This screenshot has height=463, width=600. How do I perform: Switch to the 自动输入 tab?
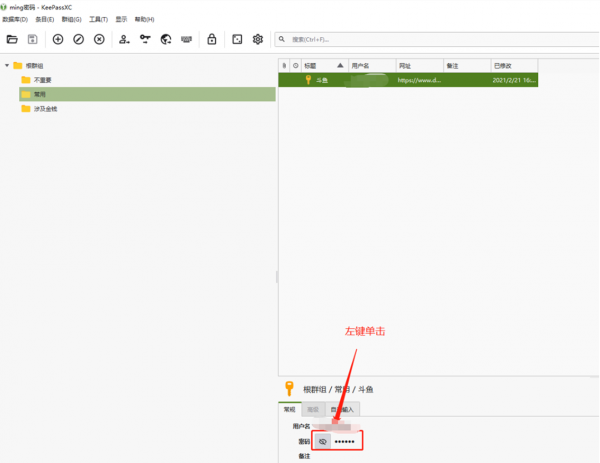coord(341,409)
